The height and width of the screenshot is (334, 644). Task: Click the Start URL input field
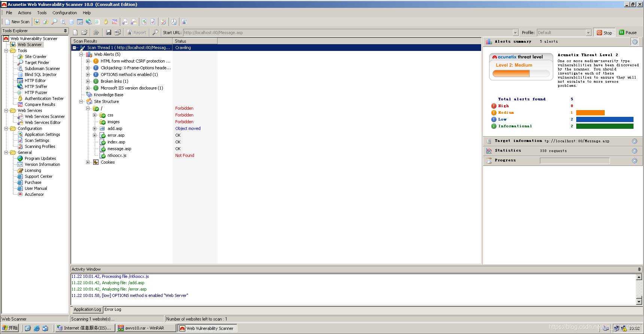pyautogui.click(x=347, y=33)
